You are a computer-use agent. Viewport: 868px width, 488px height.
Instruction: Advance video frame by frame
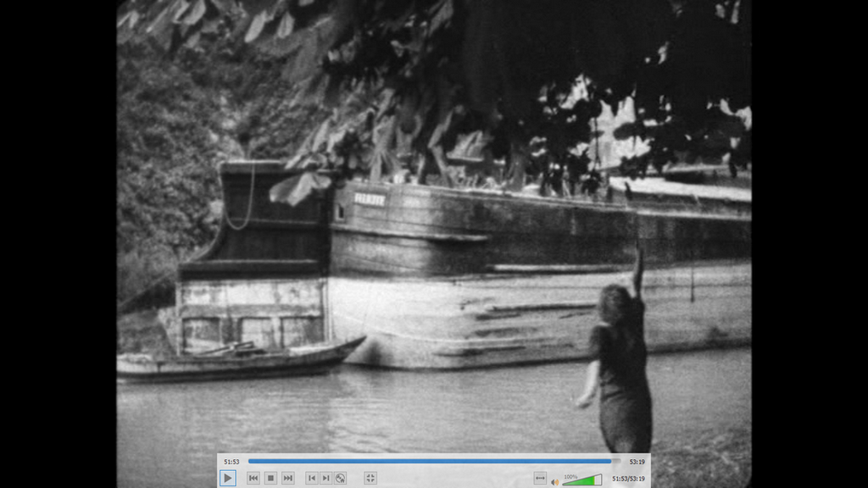[x=325, y=478]
